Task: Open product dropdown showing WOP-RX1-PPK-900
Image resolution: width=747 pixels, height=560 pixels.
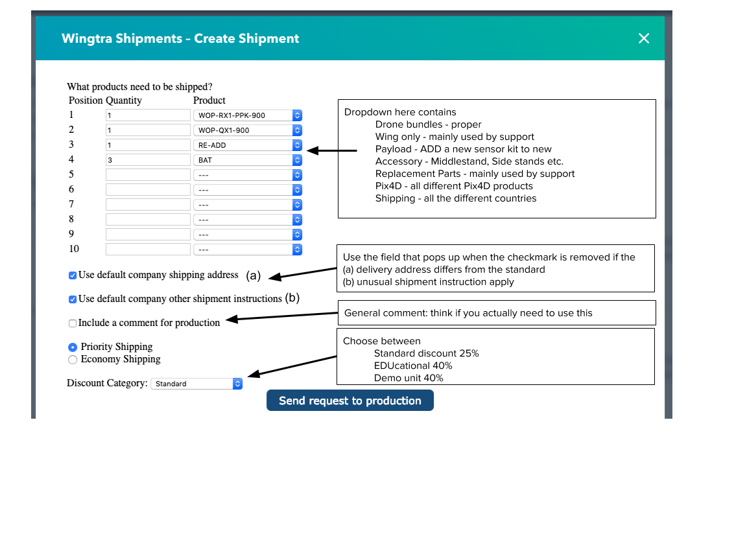Action: click(x=248, y=115)
